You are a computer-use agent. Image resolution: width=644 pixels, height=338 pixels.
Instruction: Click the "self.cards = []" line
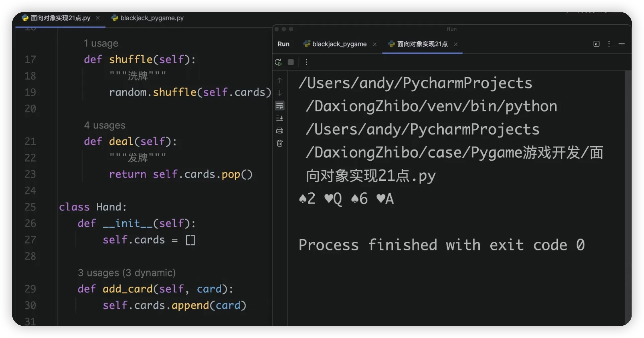point(149,240)
